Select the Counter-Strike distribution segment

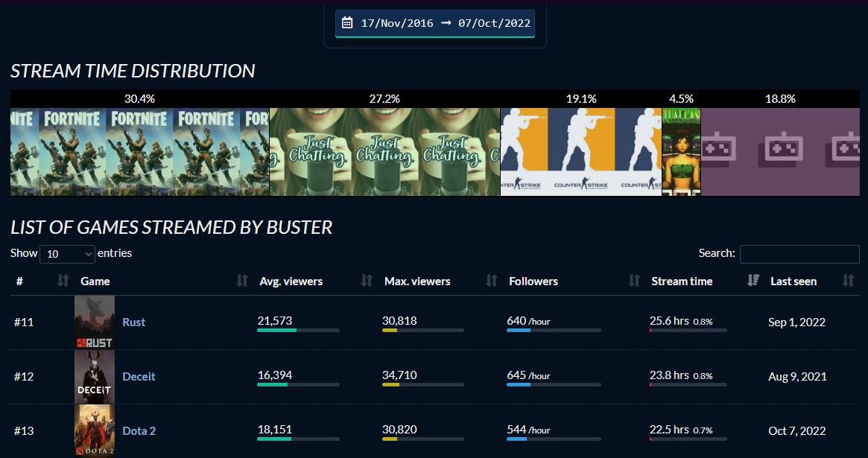click(581, 152)
